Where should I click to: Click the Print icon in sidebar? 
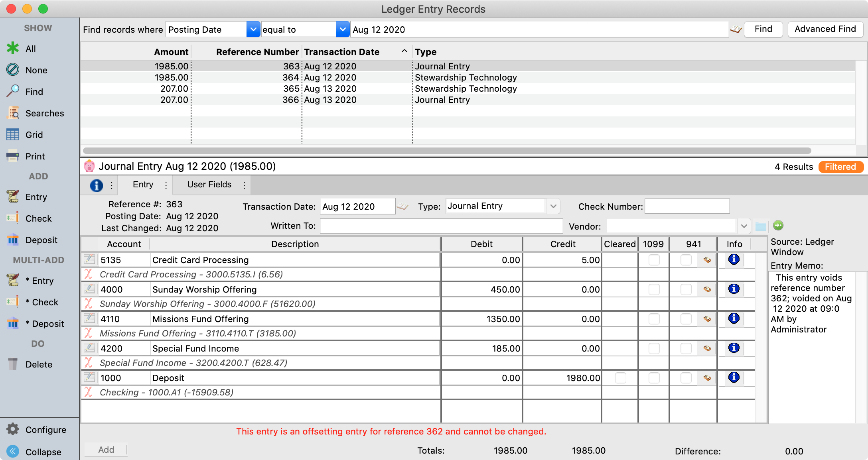[x=13, y=156]
